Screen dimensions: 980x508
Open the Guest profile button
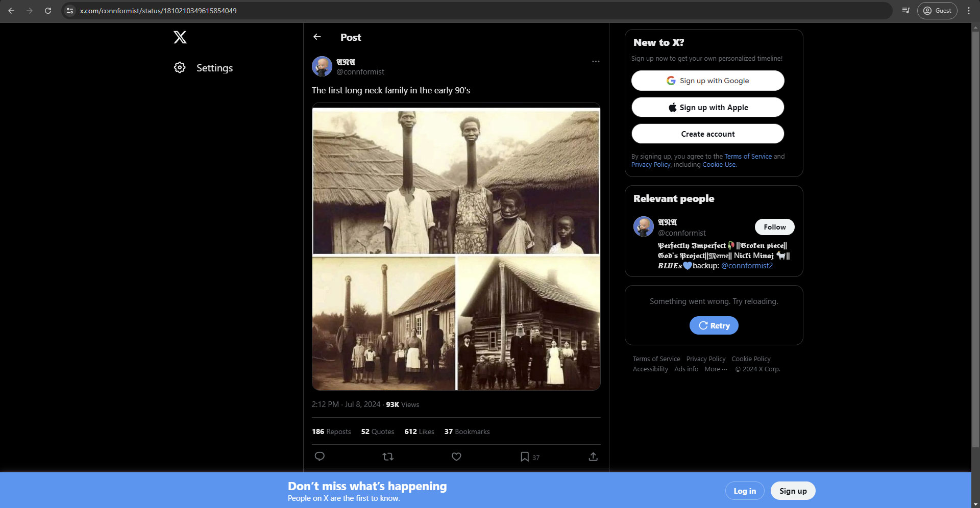(x=937, y=10)
